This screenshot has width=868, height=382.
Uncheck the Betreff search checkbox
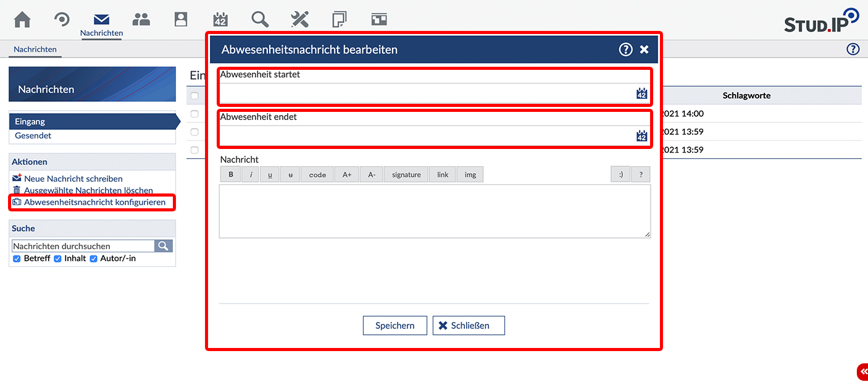(17, 259)
